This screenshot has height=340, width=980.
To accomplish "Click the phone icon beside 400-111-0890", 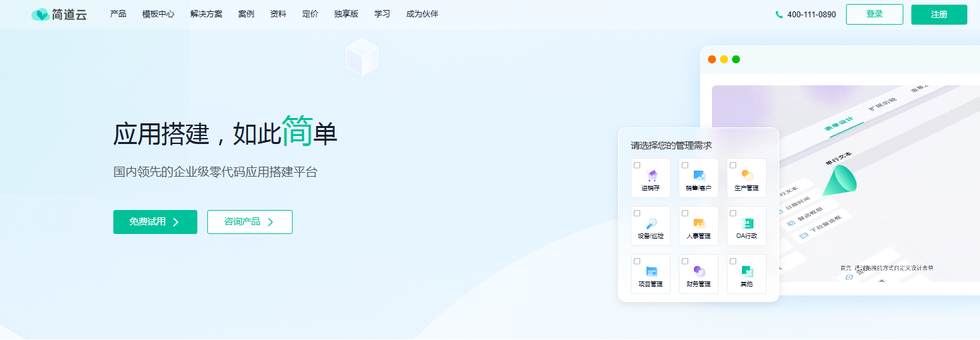I will tap(779, 15).
